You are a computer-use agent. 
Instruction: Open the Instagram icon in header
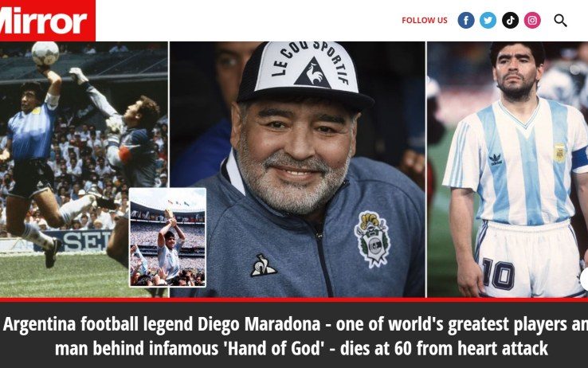(532, 20)
